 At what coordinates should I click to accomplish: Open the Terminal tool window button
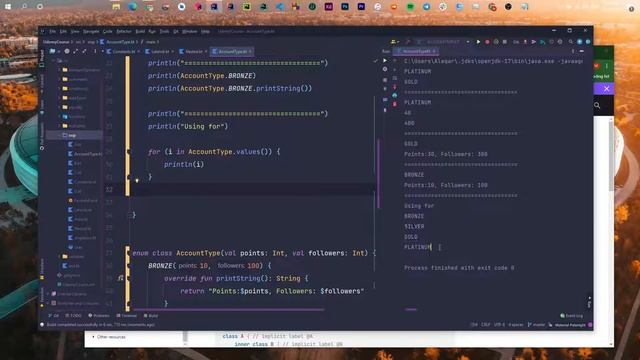click(x=127, y=316)
